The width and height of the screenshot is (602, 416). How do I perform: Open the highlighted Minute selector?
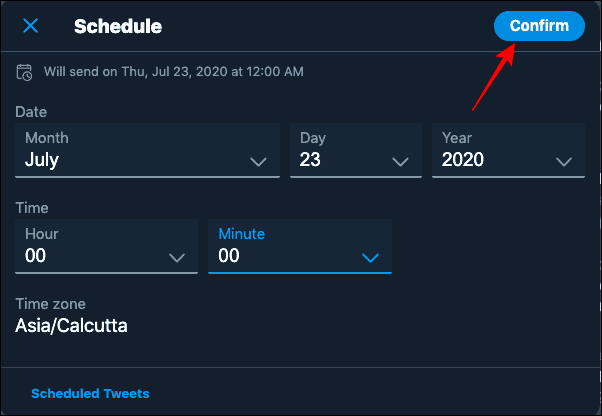[300, 246]
